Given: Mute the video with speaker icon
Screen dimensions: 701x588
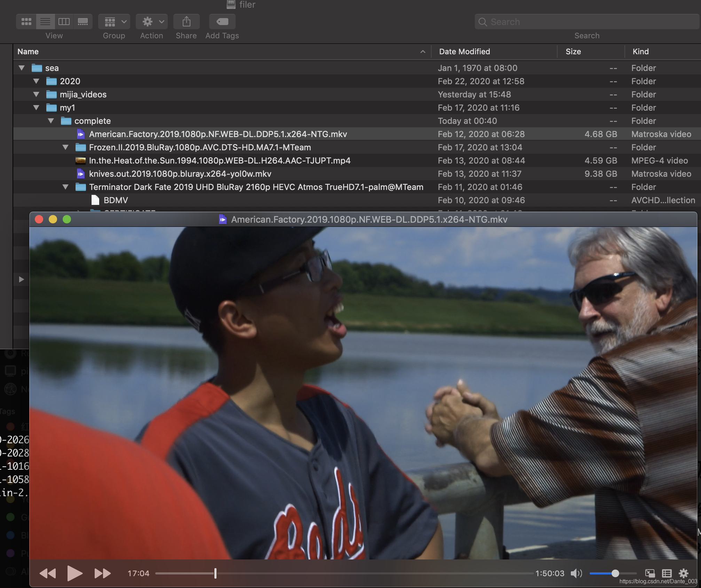Looking at the screenshot, I should pyautogui.click(x=576, y=573).
